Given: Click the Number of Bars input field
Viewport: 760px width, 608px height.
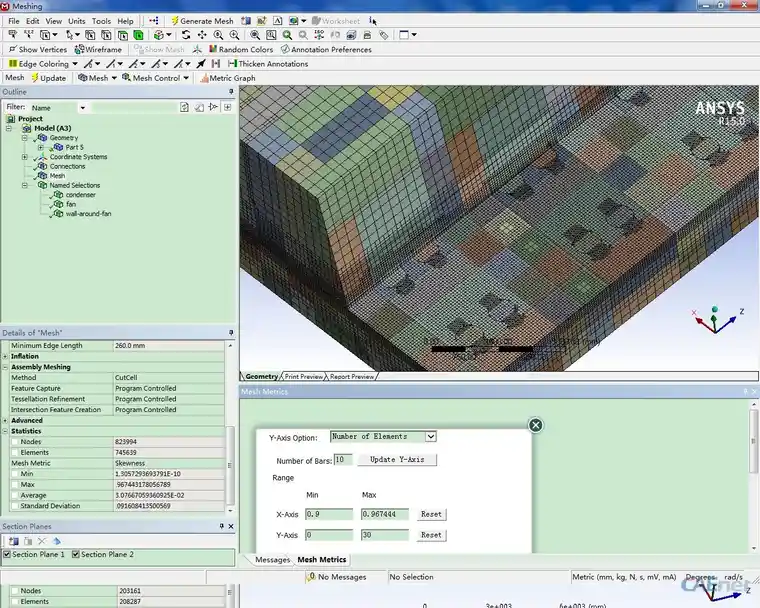Looking at the screenshot, I should point(343,460).
